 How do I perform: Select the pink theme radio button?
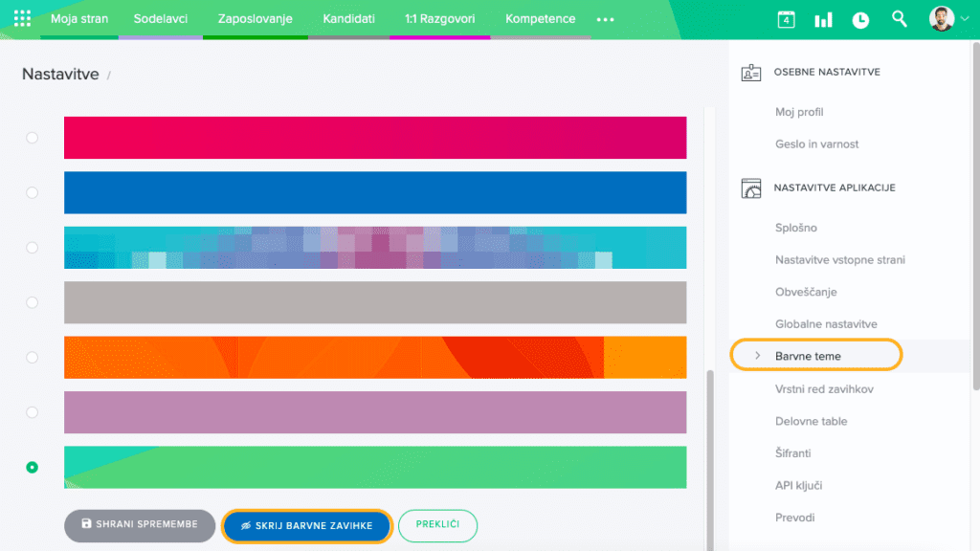[33, 138]
